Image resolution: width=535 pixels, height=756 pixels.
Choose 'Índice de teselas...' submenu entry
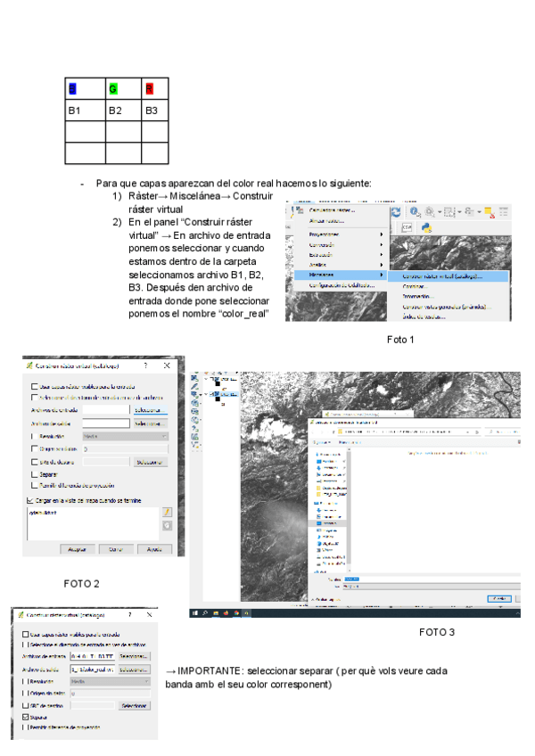[424, 316]
